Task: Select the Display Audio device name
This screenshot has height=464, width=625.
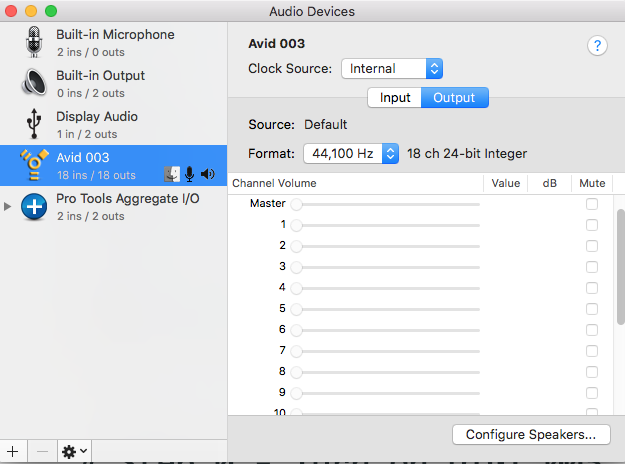Action: pos(97,116)
